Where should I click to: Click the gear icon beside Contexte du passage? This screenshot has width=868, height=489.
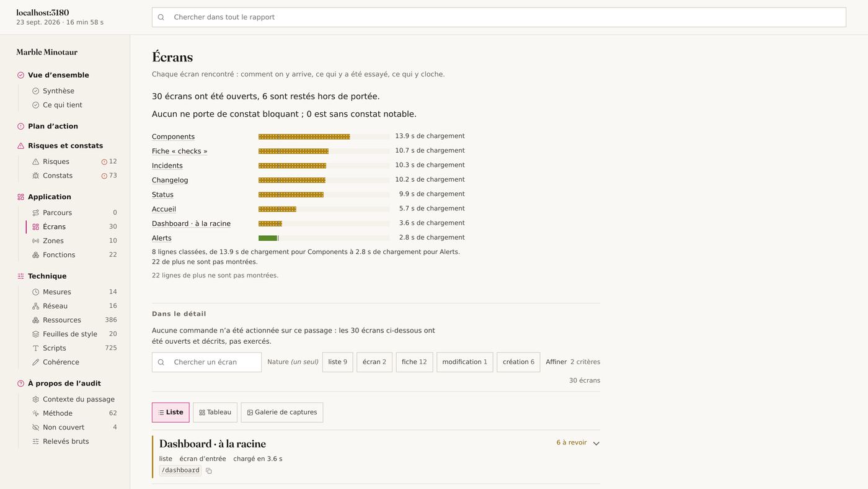coord(36,400)
